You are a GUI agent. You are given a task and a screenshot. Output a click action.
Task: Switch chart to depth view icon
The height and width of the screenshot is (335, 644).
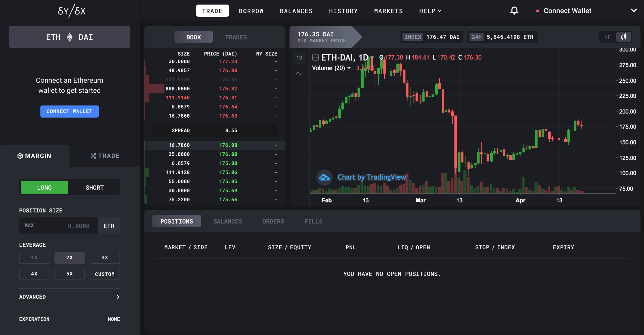tap(607, 37)
